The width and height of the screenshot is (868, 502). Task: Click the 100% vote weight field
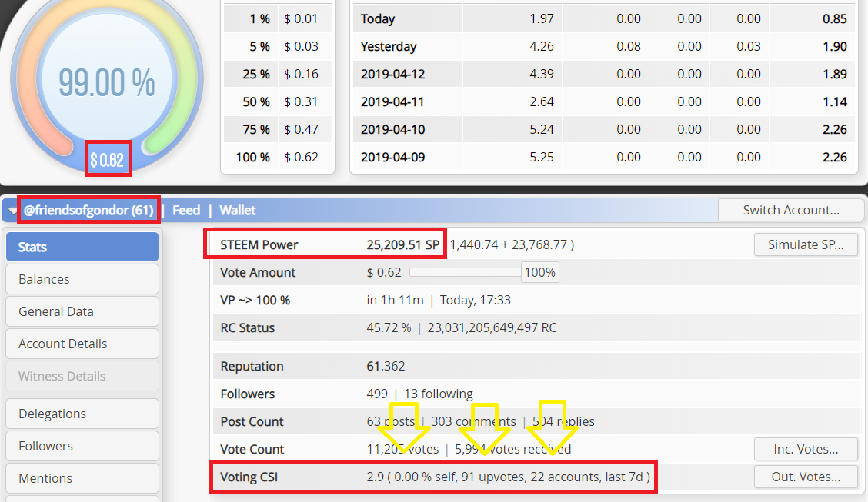[539, 273]
